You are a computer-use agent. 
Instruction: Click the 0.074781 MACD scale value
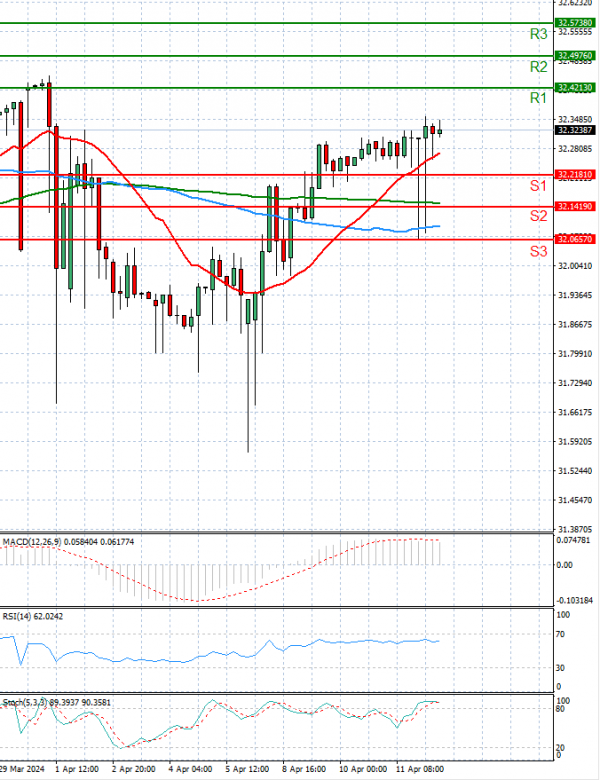(x=573, y=540)
